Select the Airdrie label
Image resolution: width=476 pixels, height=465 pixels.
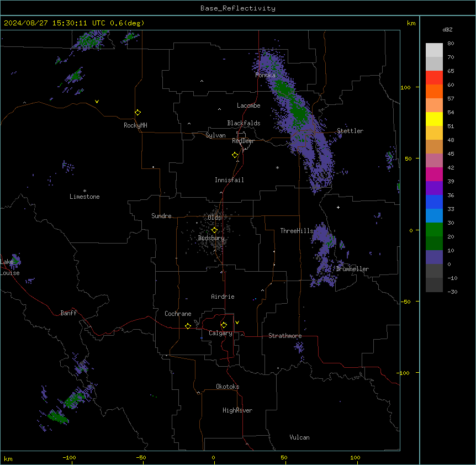coord(223,297)
